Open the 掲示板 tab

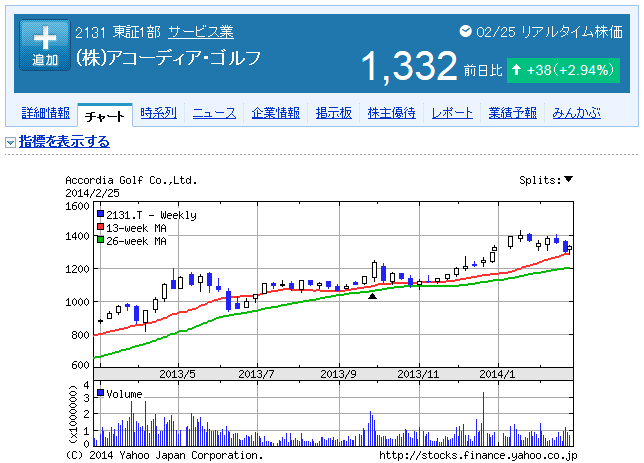pyautogui.click(x=334, y=113)
